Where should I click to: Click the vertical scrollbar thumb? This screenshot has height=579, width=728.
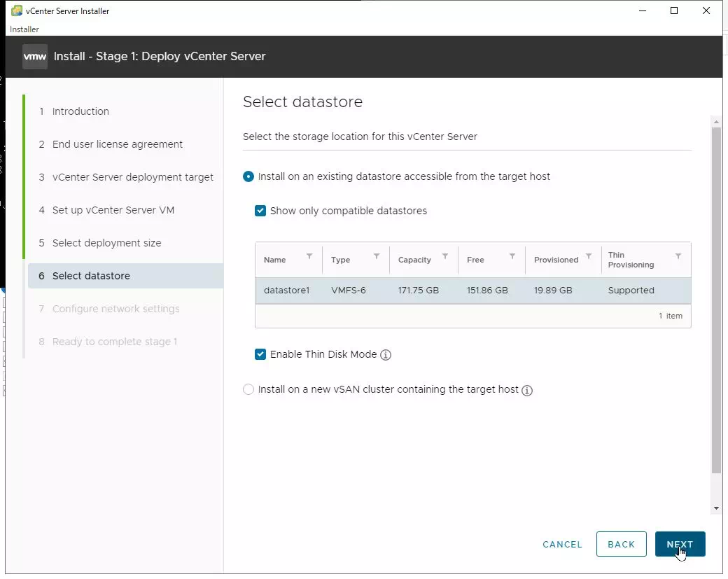(x=716, y=300)
